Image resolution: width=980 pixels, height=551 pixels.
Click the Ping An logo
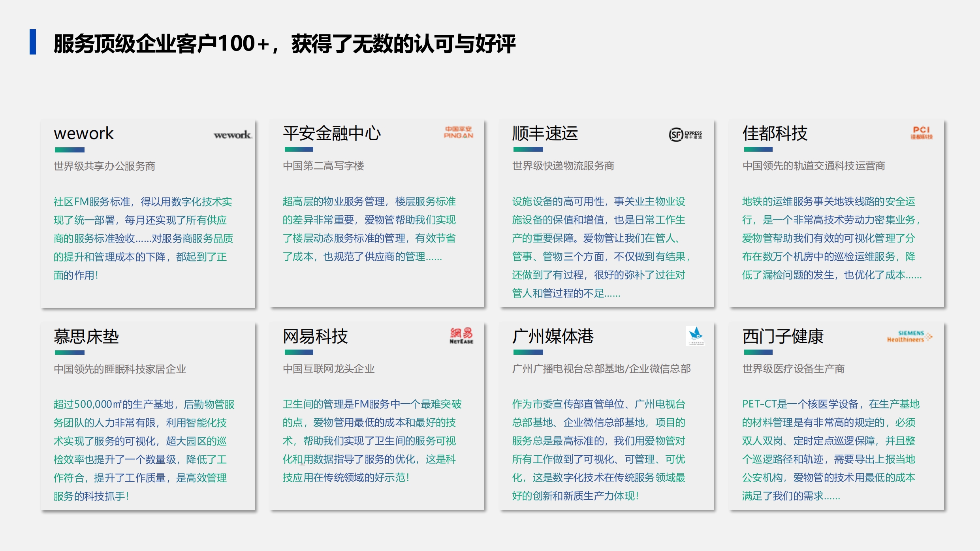pyautogui.click(x=458, y=132)
